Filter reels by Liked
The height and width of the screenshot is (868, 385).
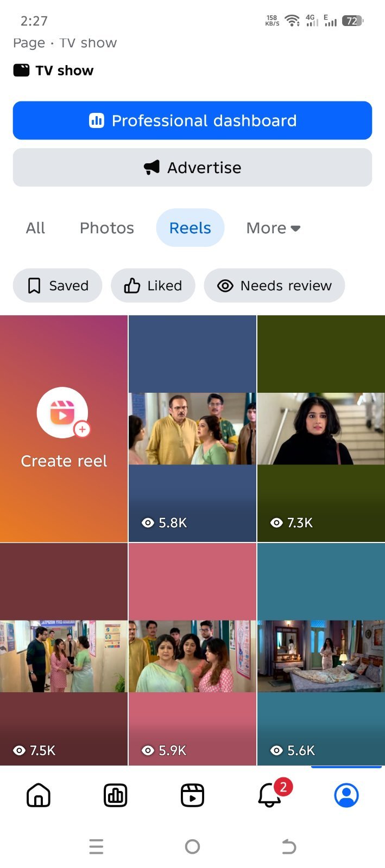point(153,285)
